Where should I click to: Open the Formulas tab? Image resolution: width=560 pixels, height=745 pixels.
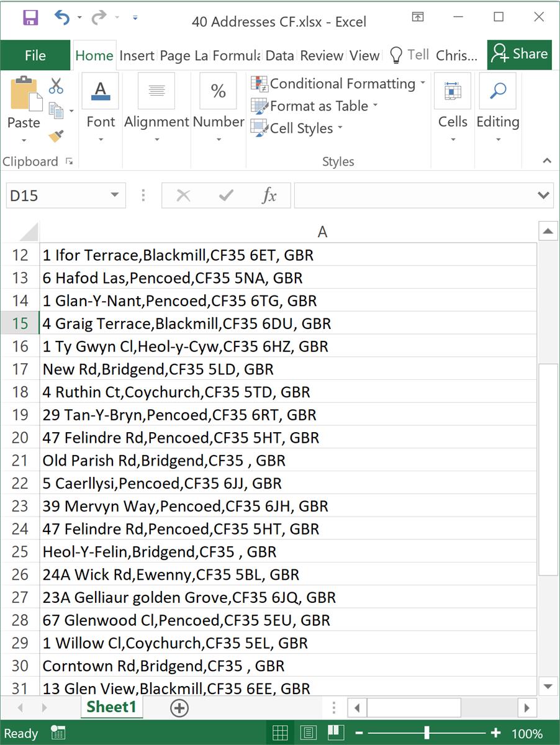(x=237, y=55)
